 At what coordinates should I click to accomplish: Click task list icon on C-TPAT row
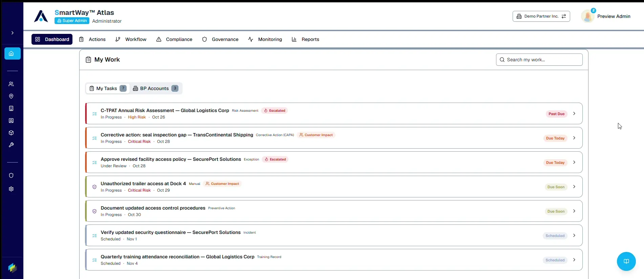[x=94, y=114]
